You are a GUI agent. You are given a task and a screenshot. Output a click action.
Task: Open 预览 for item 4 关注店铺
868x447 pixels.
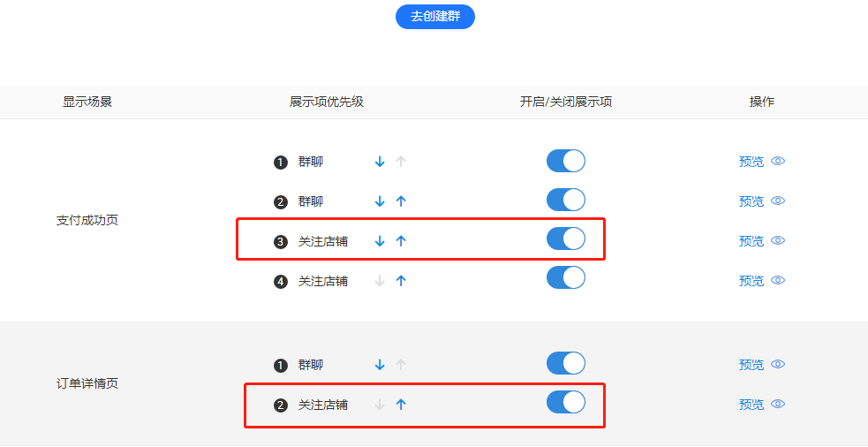pos(751,281)
